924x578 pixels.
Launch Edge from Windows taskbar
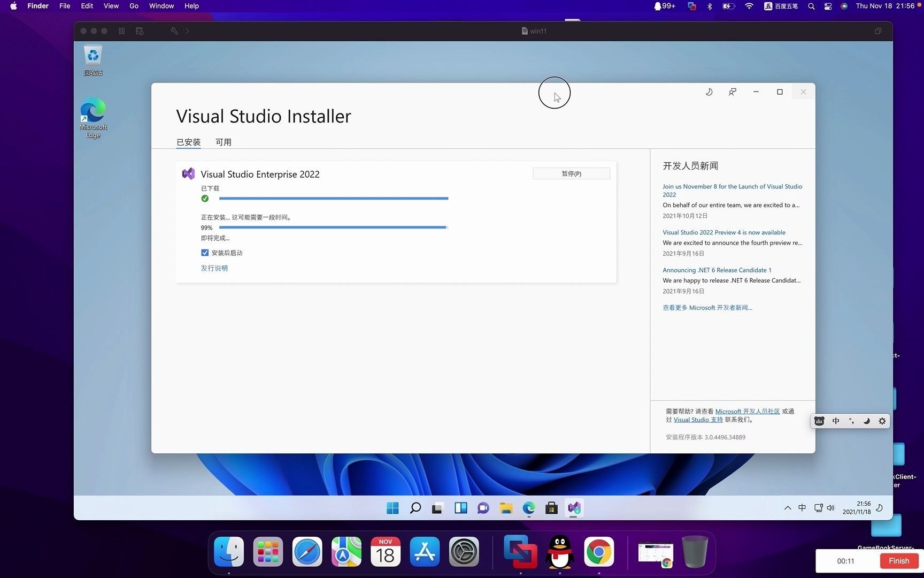[x=529, y=508]
